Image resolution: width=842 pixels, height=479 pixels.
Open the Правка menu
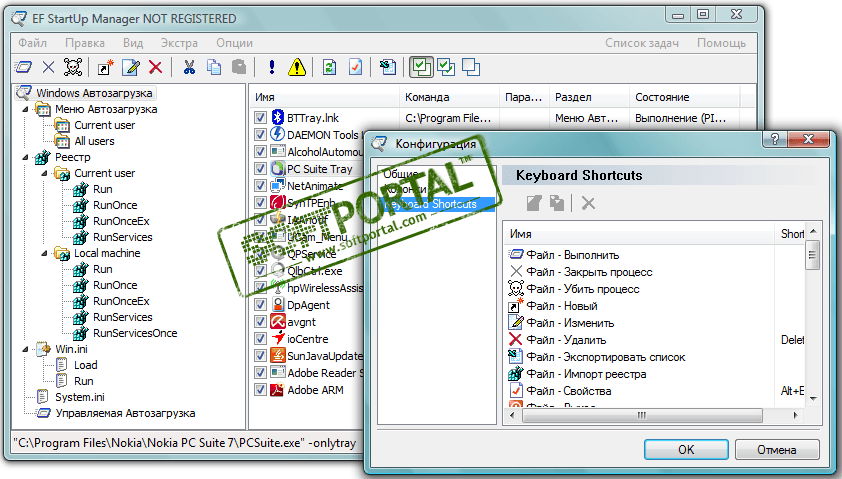[85, 43]
